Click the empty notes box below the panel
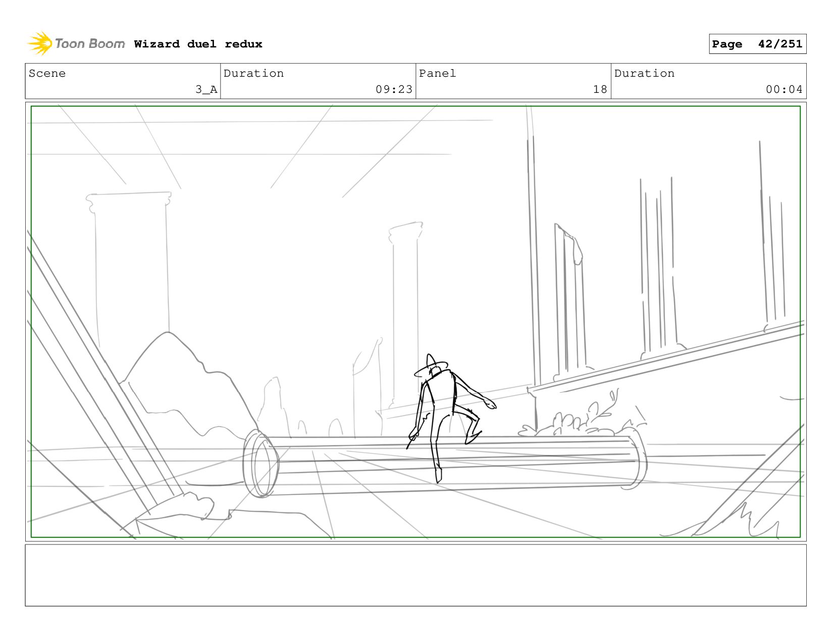The image size is (832, 644). [415, 575]
